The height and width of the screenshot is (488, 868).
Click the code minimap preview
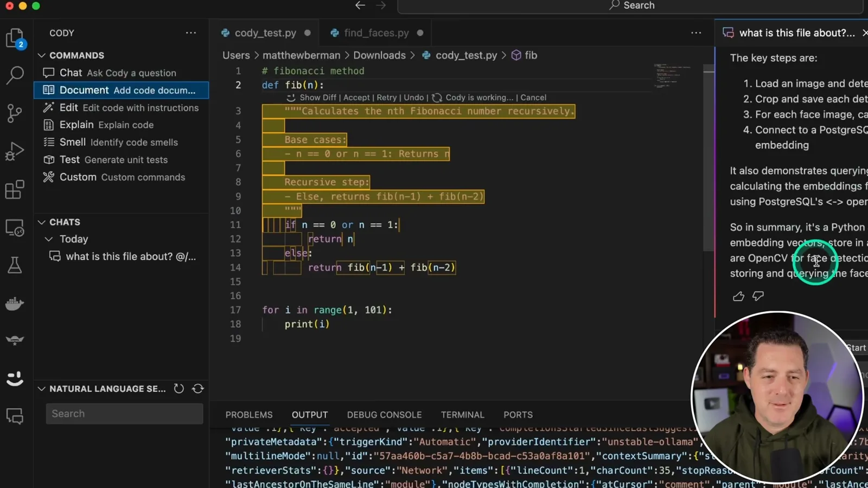[673, 76]
